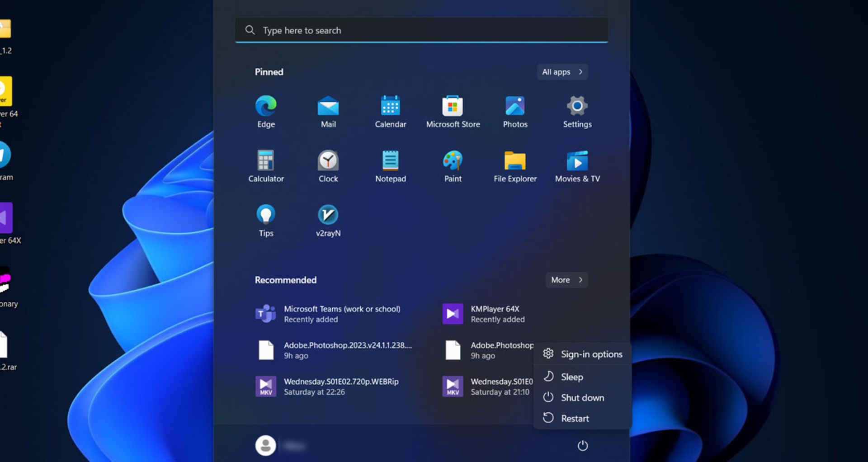Select Shut down in the power menu
Viewport: 868px width, 462px height.
pyautogui.click(x=583, y=397)
